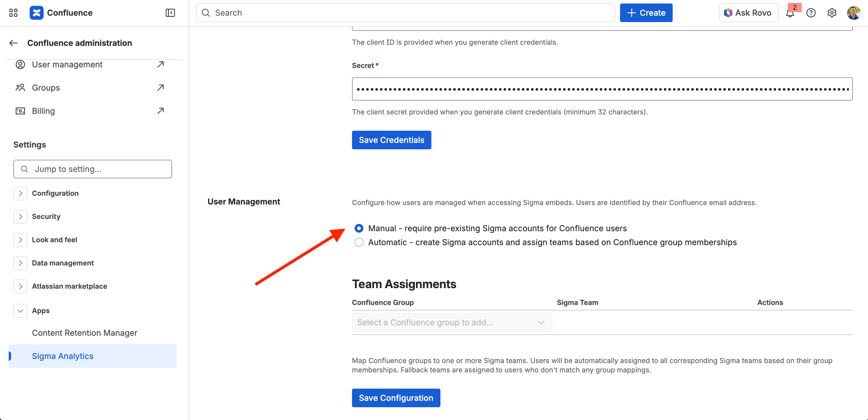868x420 pixels.
Task: Collapse the sidebar with the panel icon
Action: click(170, 13)
